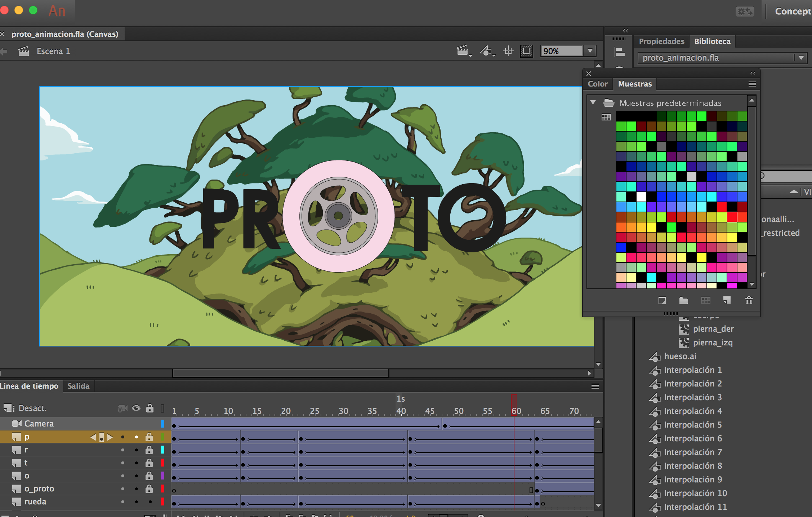Collapse the Muestras predeterminadas folder triangle
The width and height of the screenshot is (812, 517).
pyautogui.click(x=593, y=103)
